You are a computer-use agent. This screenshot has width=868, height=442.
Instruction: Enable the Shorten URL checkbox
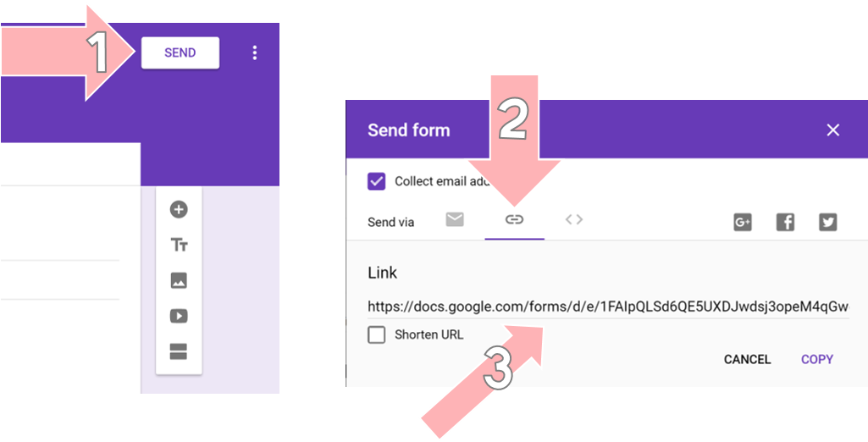point(377,334)
